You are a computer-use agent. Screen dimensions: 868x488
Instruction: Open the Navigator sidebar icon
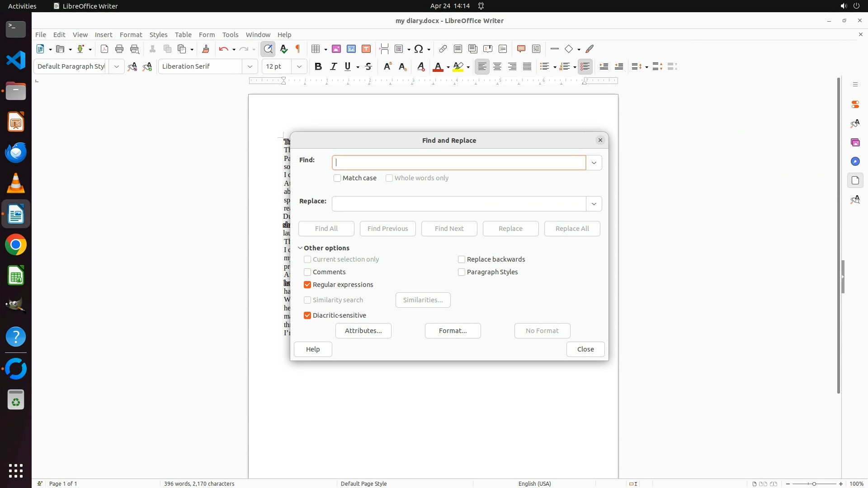[x=855, y=161]
